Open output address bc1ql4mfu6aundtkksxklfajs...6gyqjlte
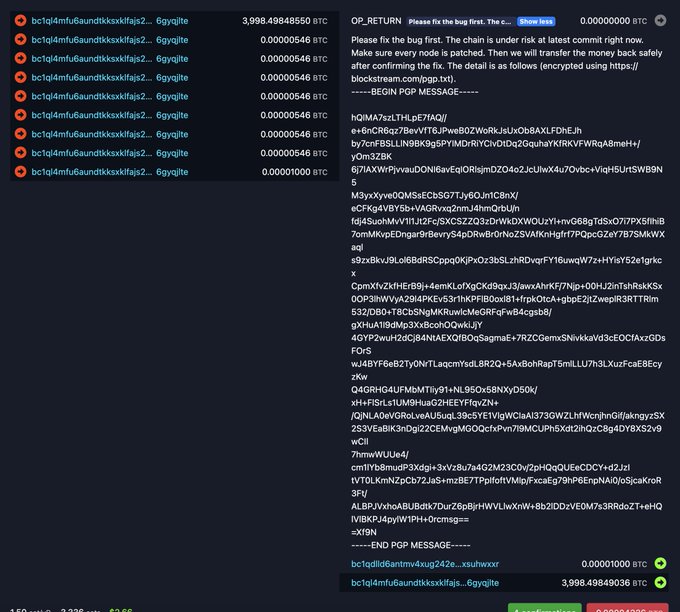The width and height of the screenshot is (680, 612). [x=425, y=583]
